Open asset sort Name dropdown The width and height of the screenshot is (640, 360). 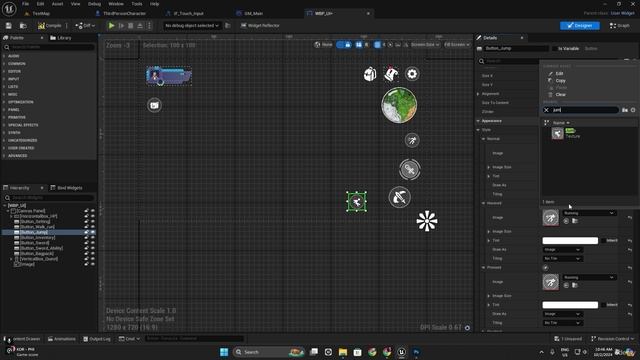click(x=562, y=122)
